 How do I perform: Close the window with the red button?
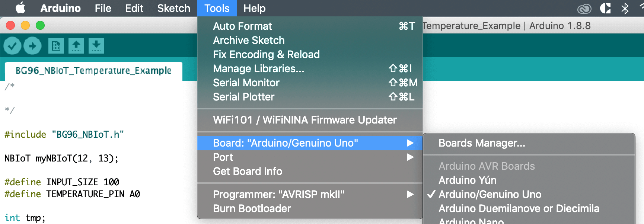tap(10, 25)
